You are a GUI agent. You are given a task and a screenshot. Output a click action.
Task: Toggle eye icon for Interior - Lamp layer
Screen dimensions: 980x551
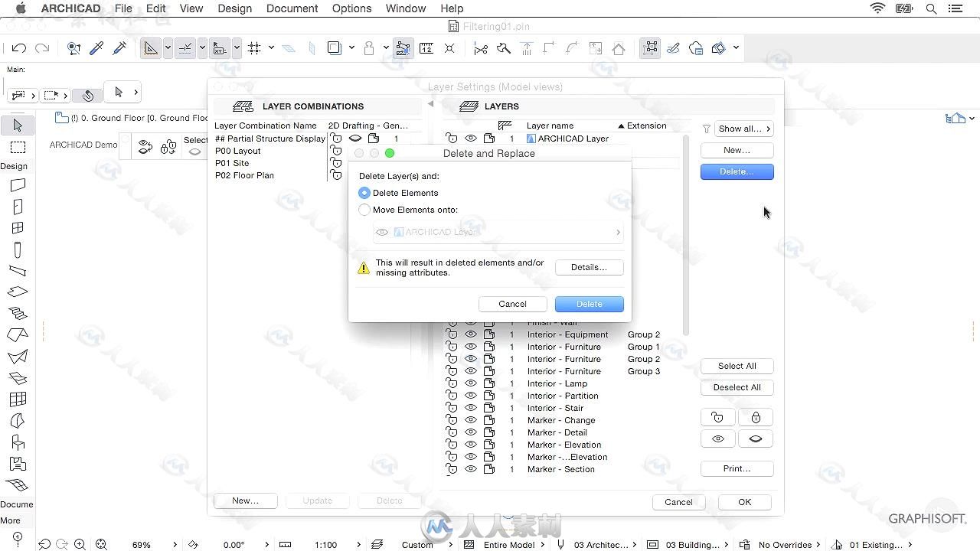pos(471,383)
